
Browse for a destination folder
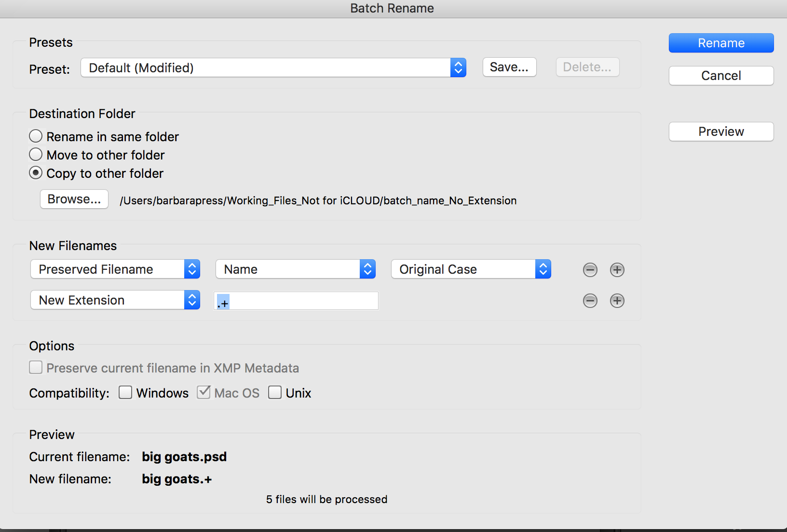74,199
